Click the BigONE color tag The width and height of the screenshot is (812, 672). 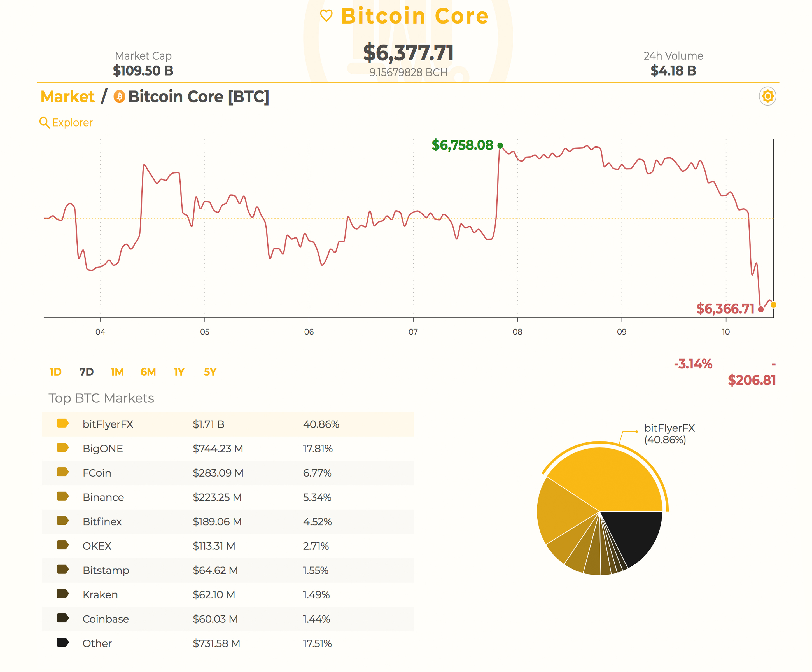click(x=63, y=448)
